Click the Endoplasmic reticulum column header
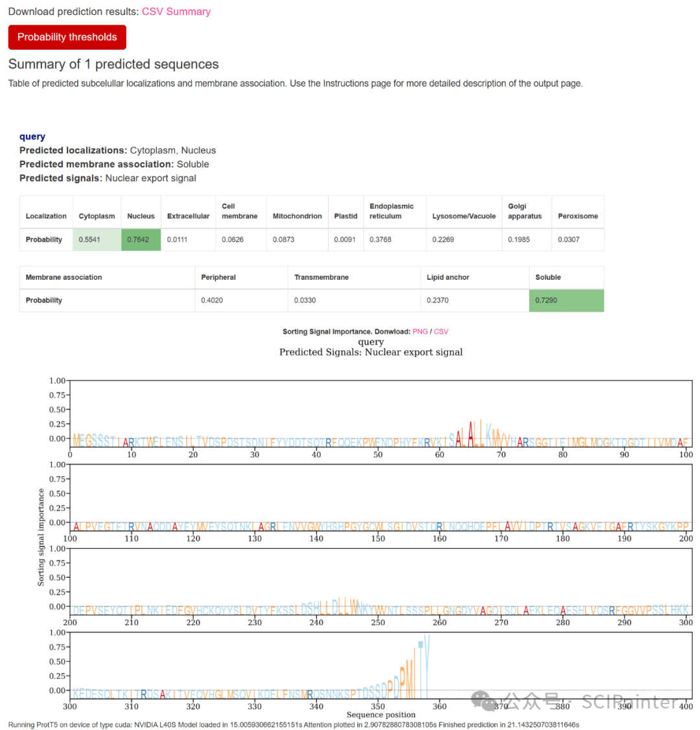The height and width of the screenshot is (730, 700). (x=391, y=211)
